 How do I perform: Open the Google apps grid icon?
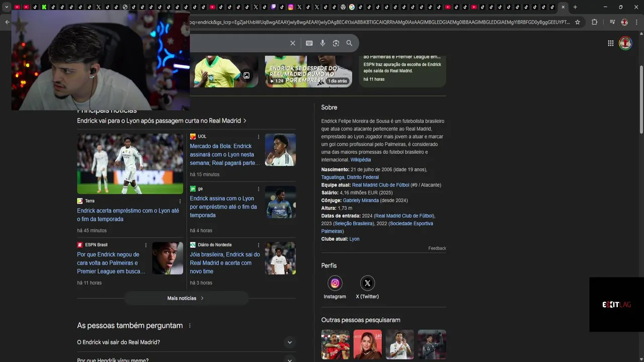(x=611, y=43)
